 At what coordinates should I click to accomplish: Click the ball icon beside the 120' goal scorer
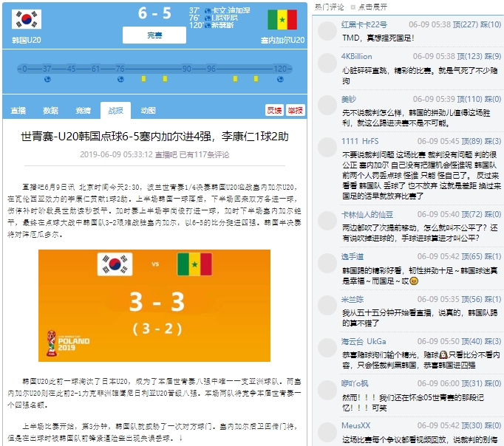[x=208, y=25]
